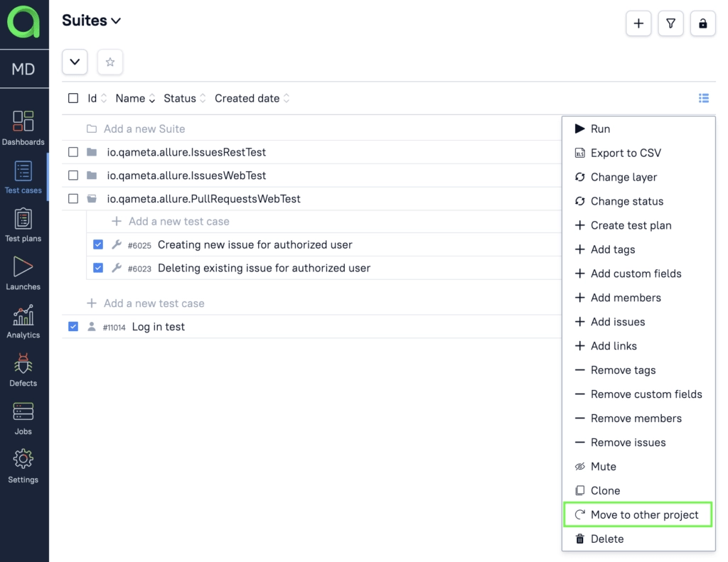
Task: Click the star favorites icon
Action: 109,63
